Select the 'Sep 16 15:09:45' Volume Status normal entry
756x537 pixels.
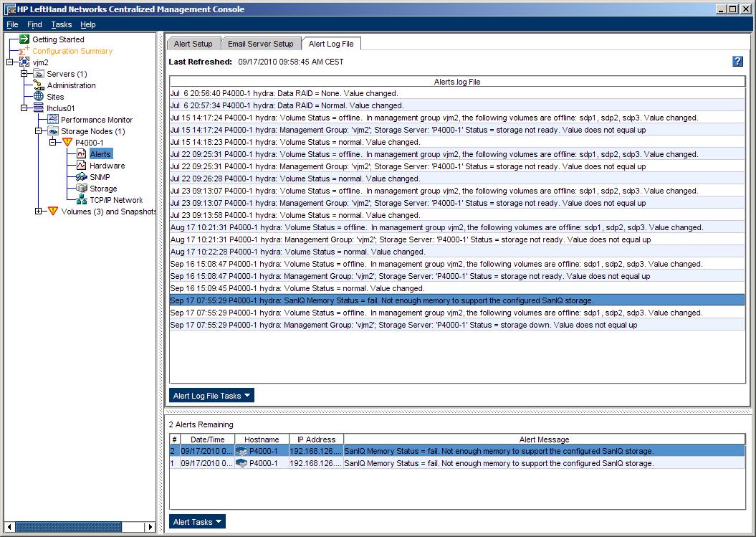[x=457, y=288]
